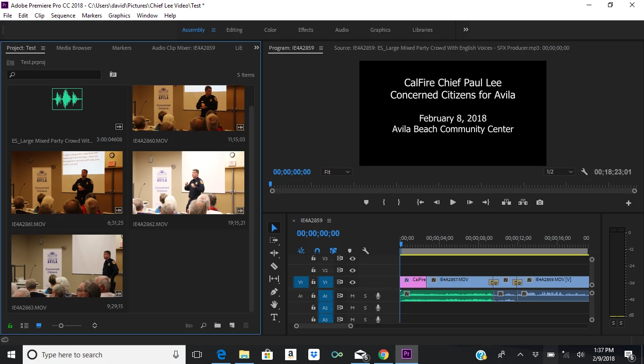Open the Button Editor plus icon

pyautogui.click(x=628, y=203)
